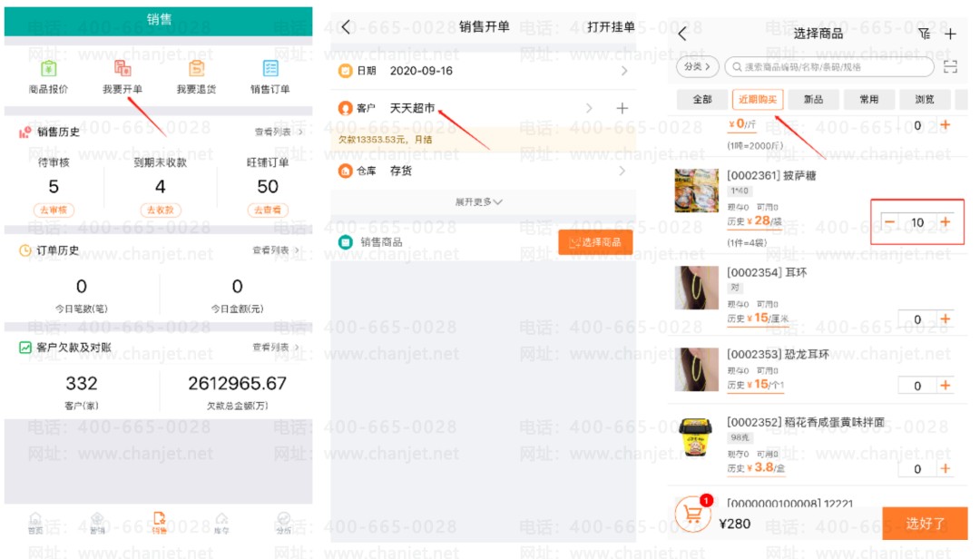Tap the filter icon in 选择商品 header
Image resolution: width=980 pixels, height=559 pixels.
pos(924,34)
